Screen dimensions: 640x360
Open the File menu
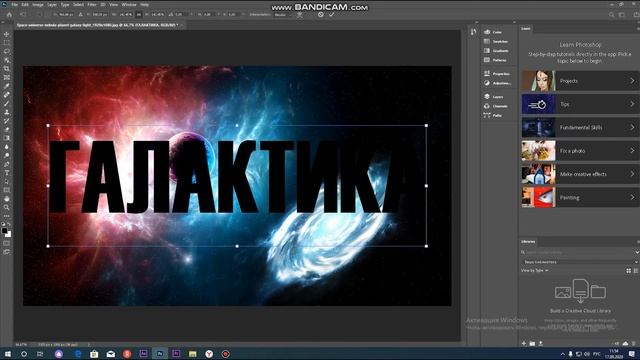[15, 4]
